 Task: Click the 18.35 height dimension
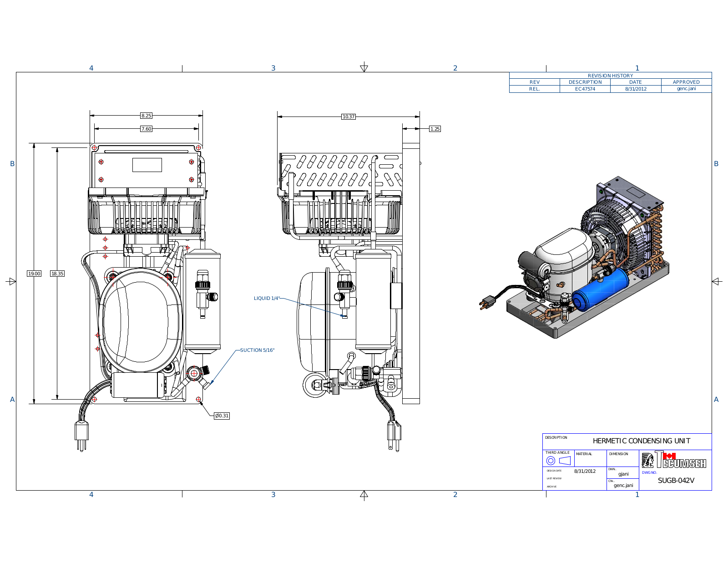(x=57, y=274)
